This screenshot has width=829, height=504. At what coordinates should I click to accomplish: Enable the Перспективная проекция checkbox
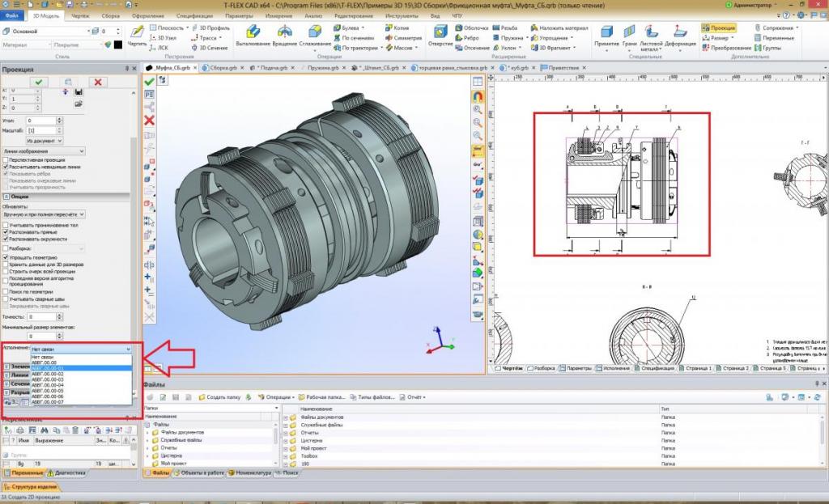click(6, 159)
